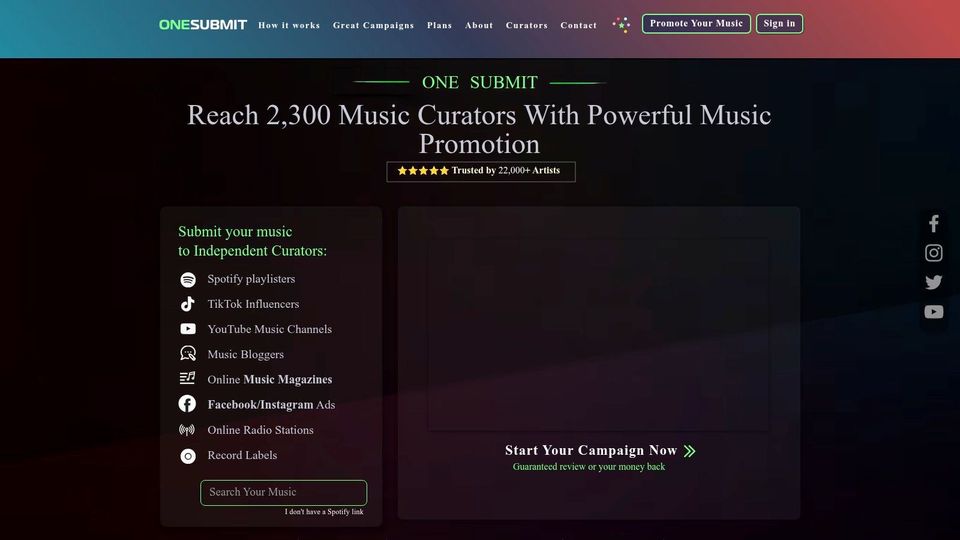This screenshot has width=960, height=540.
Task: Click the Sign in button
Action: pos(779,24)
